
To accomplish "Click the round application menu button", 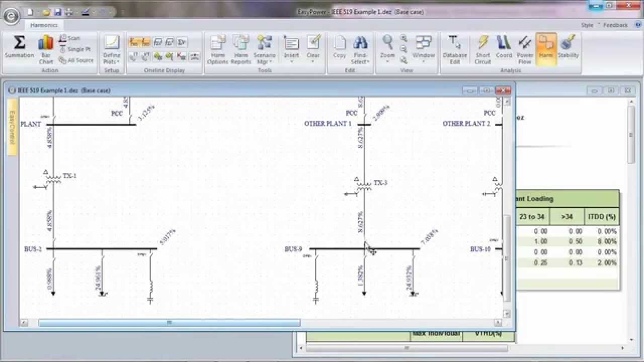I will (x=11, y=16).
